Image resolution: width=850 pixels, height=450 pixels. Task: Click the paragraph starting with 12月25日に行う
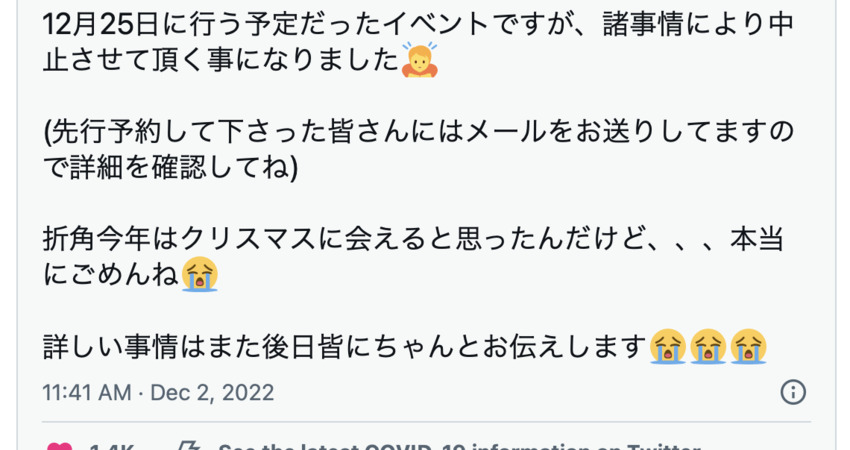(x=418, y=42)
